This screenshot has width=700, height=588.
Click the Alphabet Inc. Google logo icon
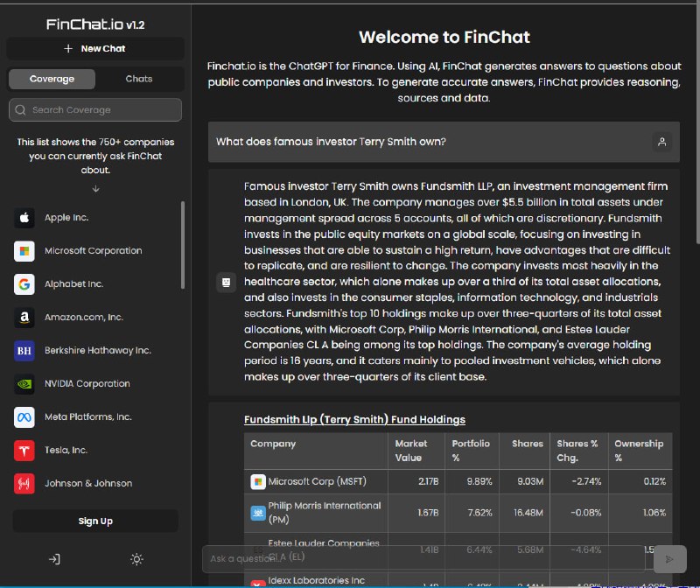(x=24, y=284)
